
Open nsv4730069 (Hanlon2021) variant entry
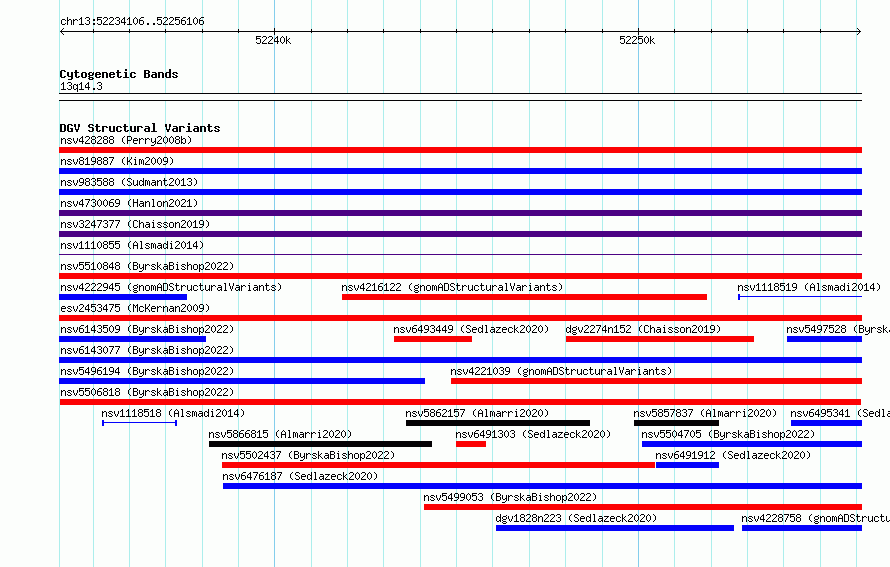129,203
